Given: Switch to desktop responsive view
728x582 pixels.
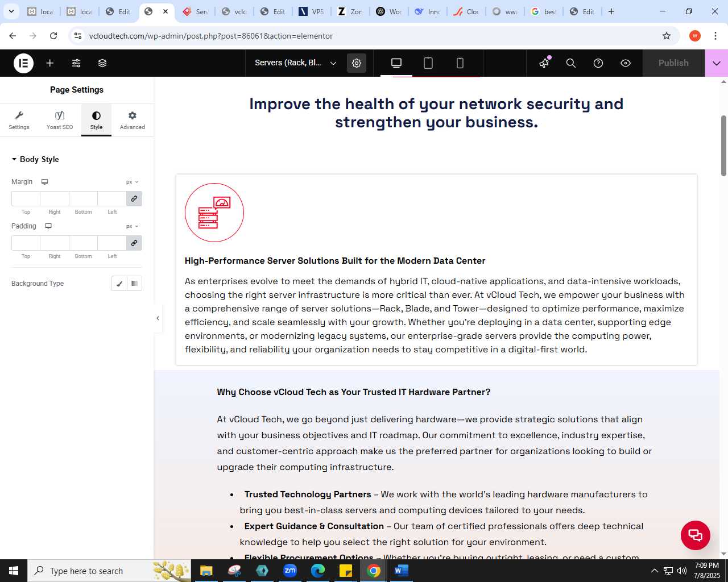Looking at the screenshot, I should coord(396,63).
